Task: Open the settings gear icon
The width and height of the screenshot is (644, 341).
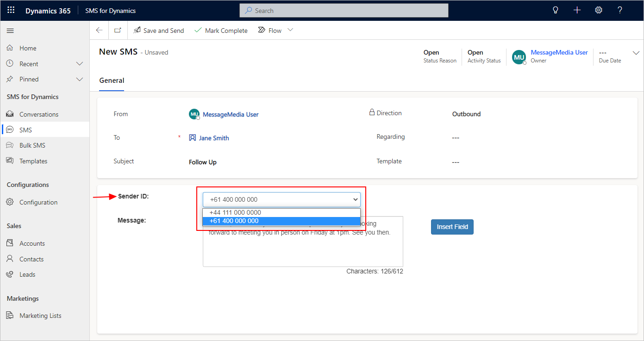Action: click(599, 10)
